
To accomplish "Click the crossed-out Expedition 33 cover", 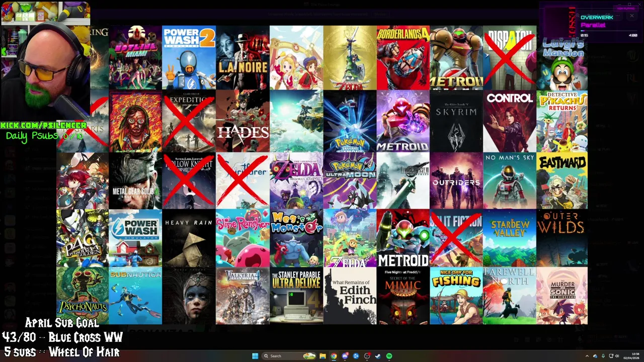I will coord(189,121).
